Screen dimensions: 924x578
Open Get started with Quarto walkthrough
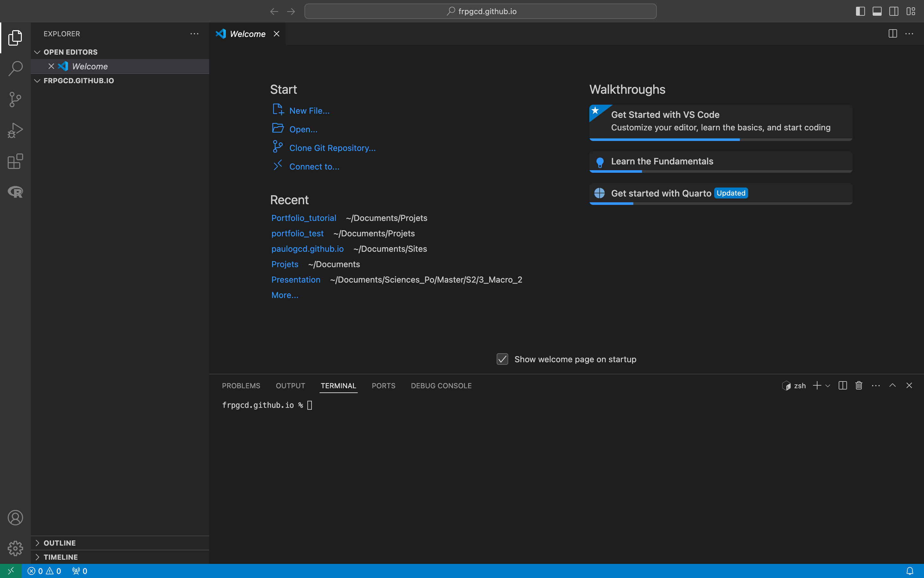point(721,193)
